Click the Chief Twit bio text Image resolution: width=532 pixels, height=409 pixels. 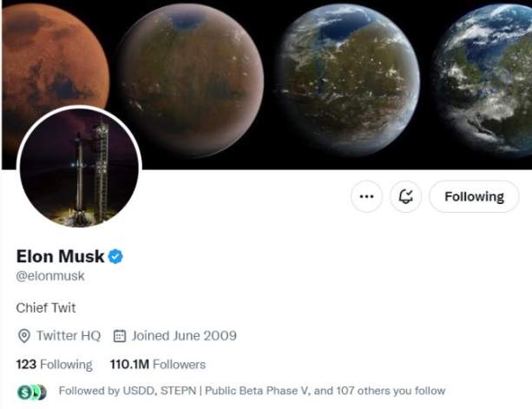[46, 308]
